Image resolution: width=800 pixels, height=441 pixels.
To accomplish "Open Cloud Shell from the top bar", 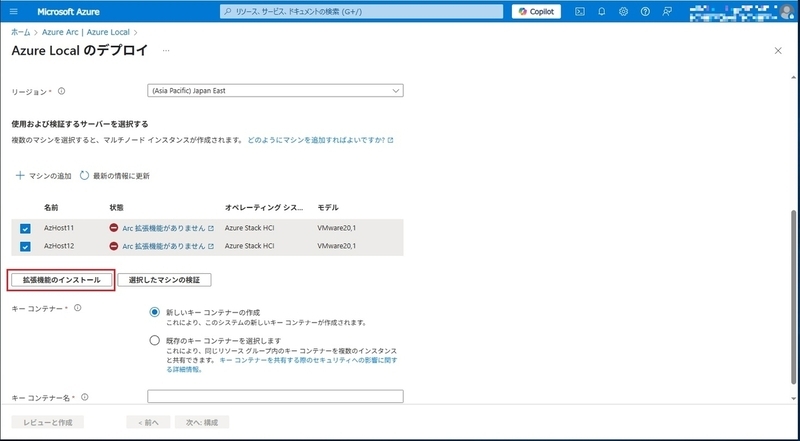I will pyautogui.click(x=580, y=11).
